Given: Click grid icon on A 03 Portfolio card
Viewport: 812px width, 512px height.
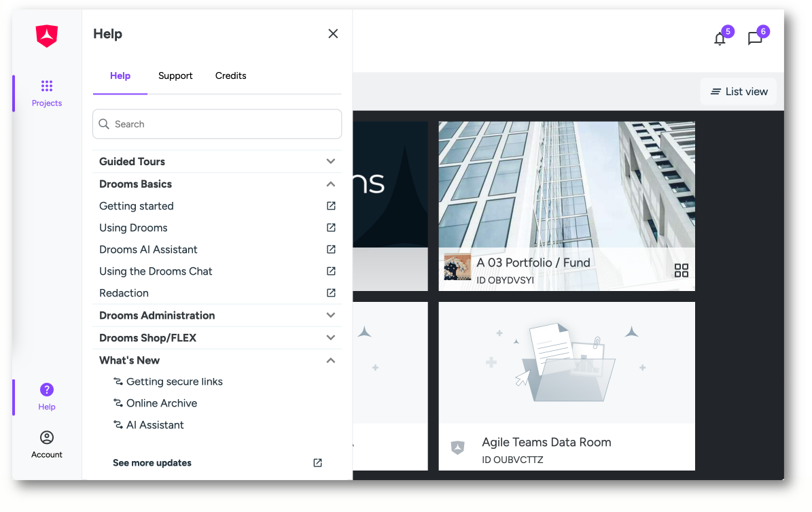Looking at the screenshot, I should [681, 271].
